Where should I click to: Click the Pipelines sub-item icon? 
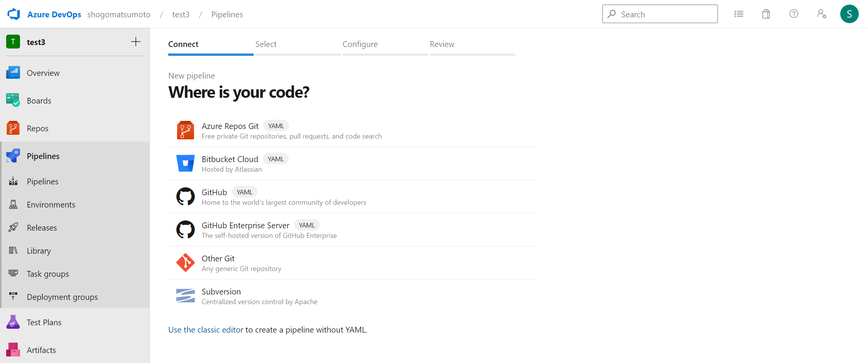[13, 181]
